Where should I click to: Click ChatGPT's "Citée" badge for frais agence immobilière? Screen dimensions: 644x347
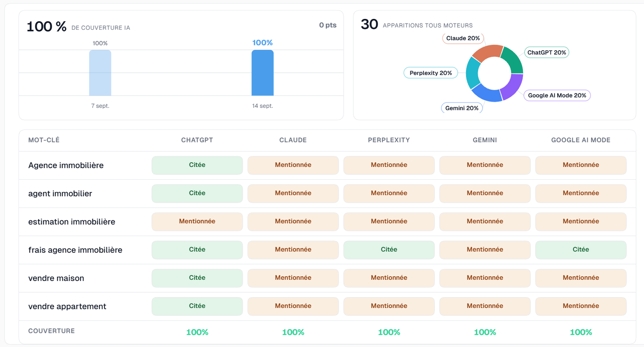coord(197,250)
